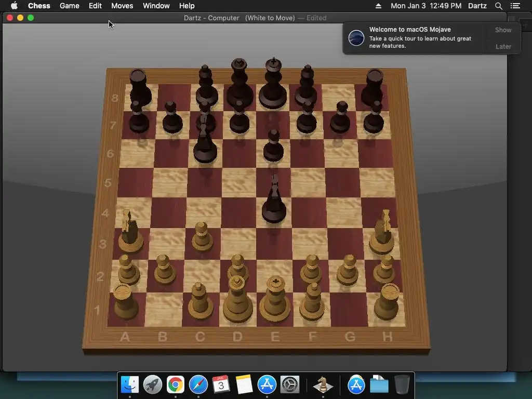Image resolution: width=532 pixels, height=399 pixels.
Task: Click Later on the Mojave notification
Action: 503,46
